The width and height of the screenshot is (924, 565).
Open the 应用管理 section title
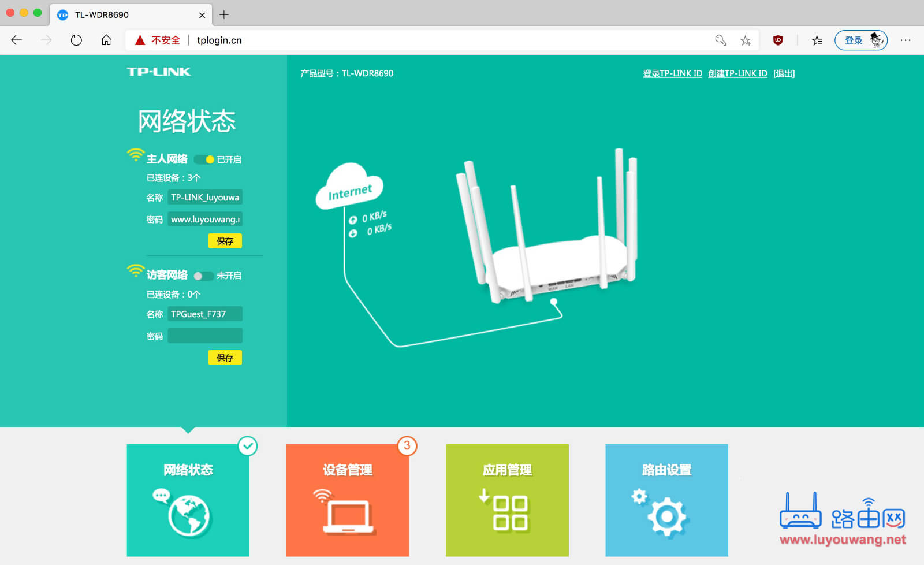coord(508,470)
